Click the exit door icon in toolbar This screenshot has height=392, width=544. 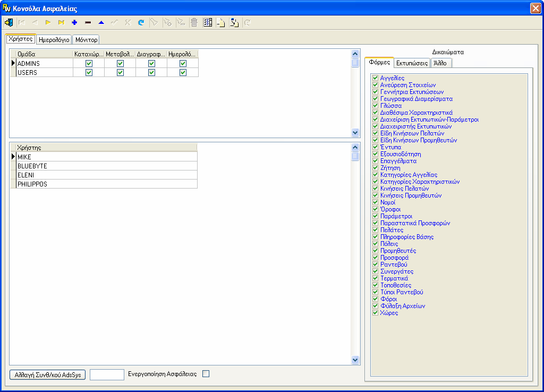8,22
